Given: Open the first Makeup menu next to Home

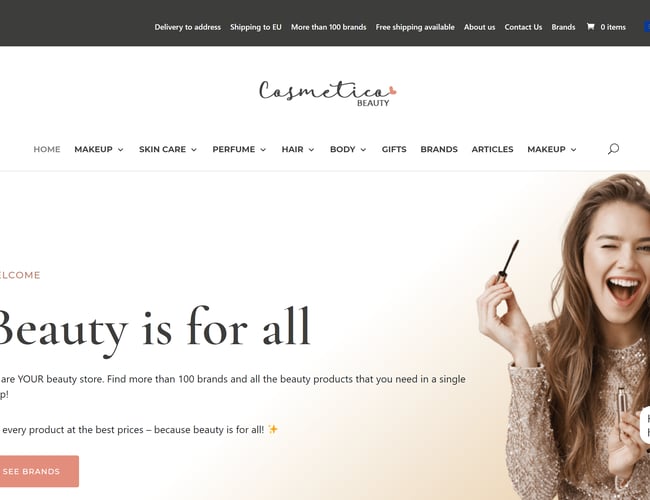Looking at the screenshot, I should pyautogui.click(x=99, y=149).
